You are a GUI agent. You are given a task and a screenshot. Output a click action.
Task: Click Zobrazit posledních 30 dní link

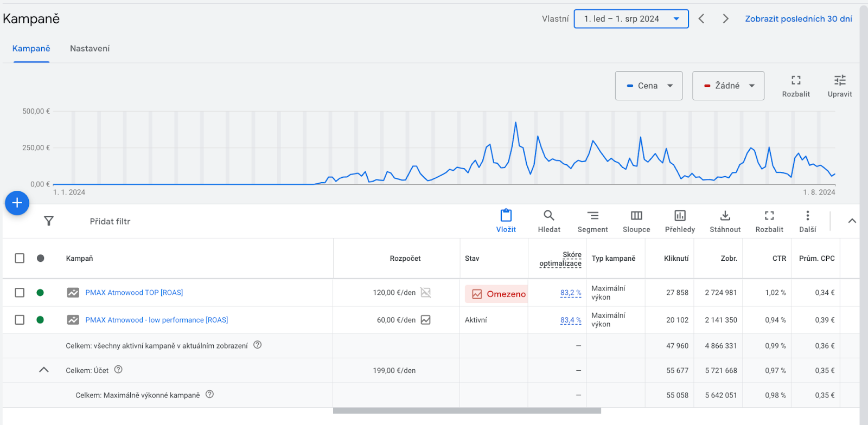click(x=798, y=19)
